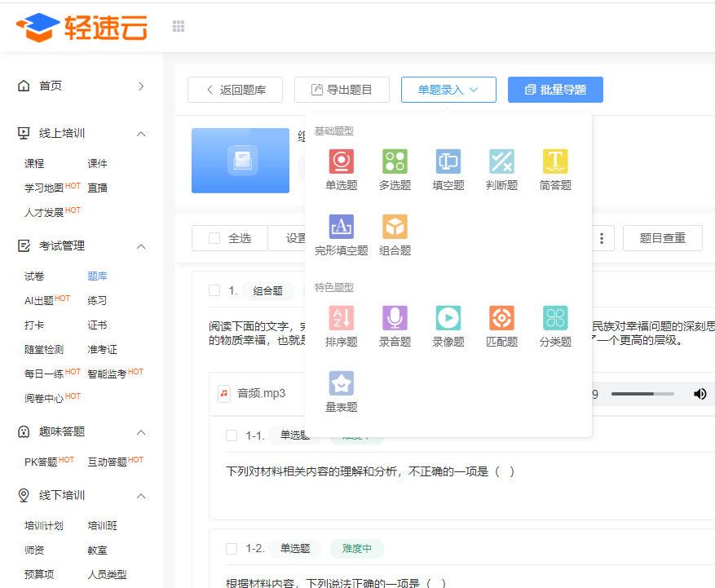Open the 单题录入 dropdown
Viewport: 715px width, 588px height.
click(x=448, y=90)
